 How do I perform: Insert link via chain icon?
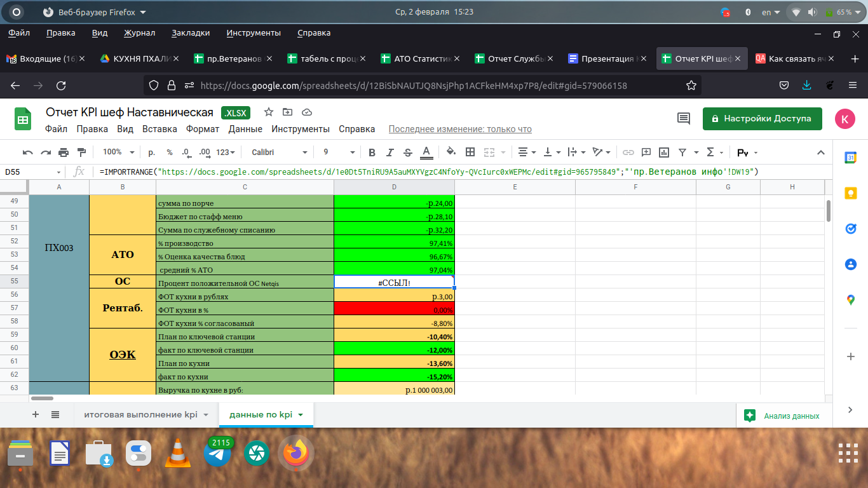[628, 152]
